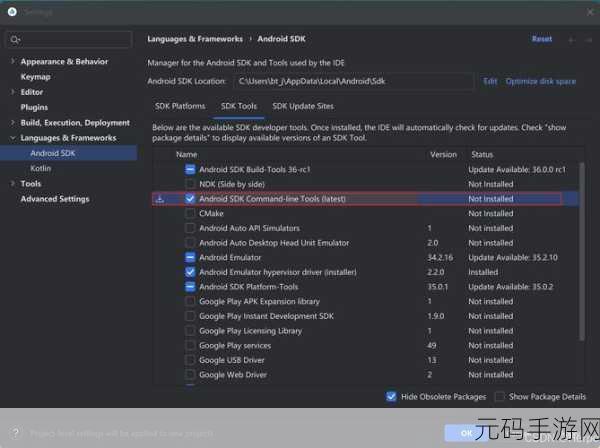Screen dimensions: 600x448
Task: Click 'Update Available: 36.0.0 rc1' status
Action: tap(517, 169)
